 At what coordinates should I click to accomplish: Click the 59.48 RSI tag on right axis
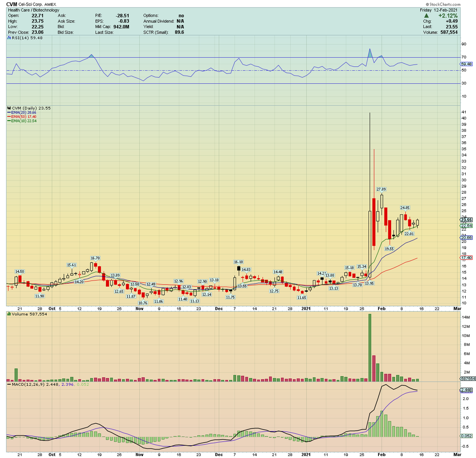click(466, 64)
